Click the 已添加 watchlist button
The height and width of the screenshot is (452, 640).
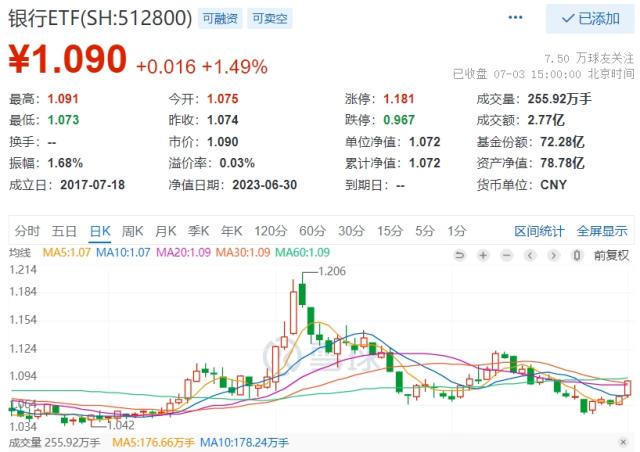590,18
